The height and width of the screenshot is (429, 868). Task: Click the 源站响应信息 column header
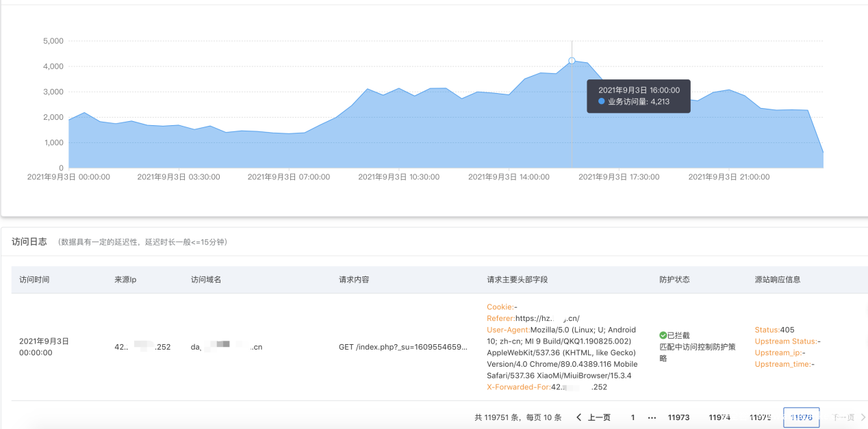point(778,280)
